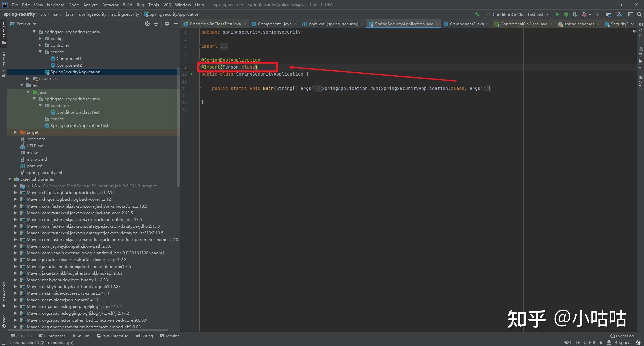The image size is (644, 346).
Task: Select the Component1 class in tree
Action: [x=69, y=59]
